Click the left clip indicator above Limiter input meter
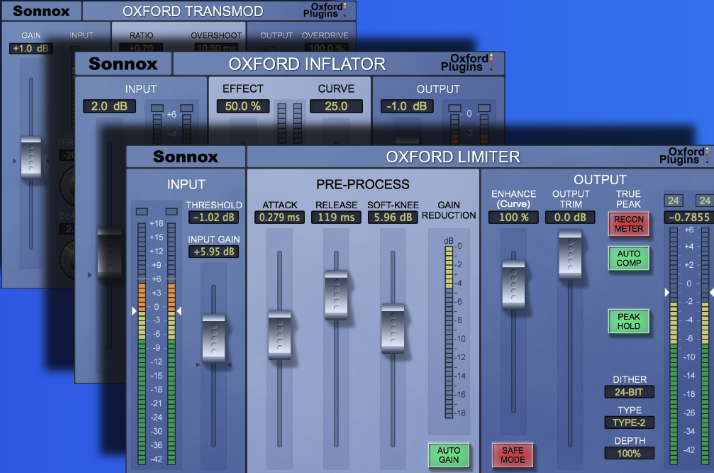Screen dimensions: 714x473 [142, 212]
